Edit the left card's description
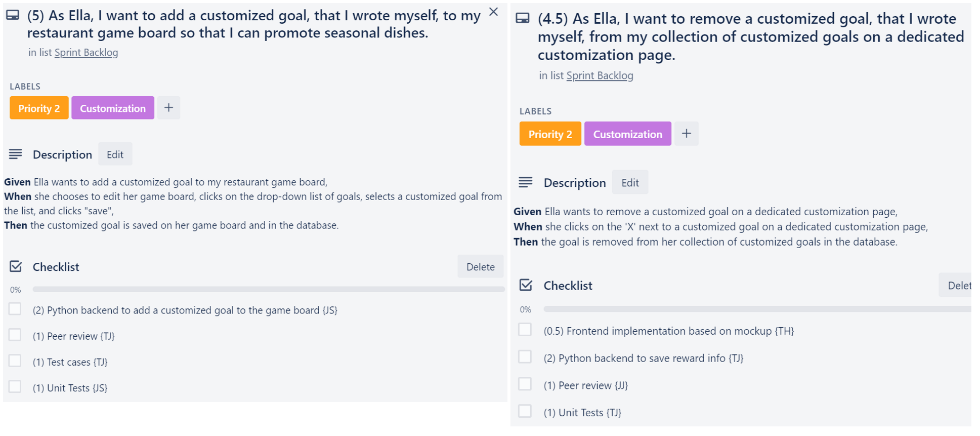 (115, 154)
